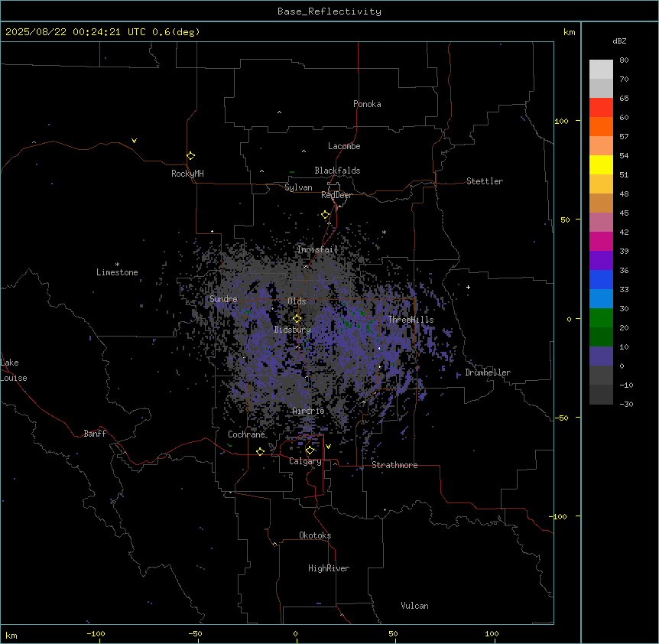Pick the yellow diamond marker between Olds and Didsbury
Screen dimensions: 659x644
click(297, 319)
